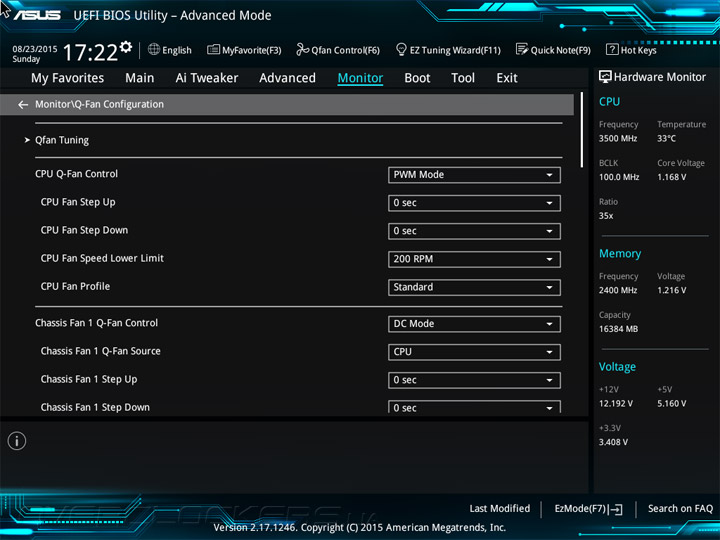Click the 17:22 clock display
This screenshot has width=720, height=540.
(x=90, y=52)
